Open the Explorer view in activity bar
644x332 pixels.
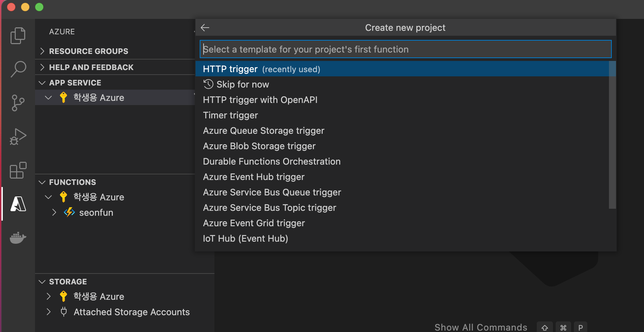(18, 35)
